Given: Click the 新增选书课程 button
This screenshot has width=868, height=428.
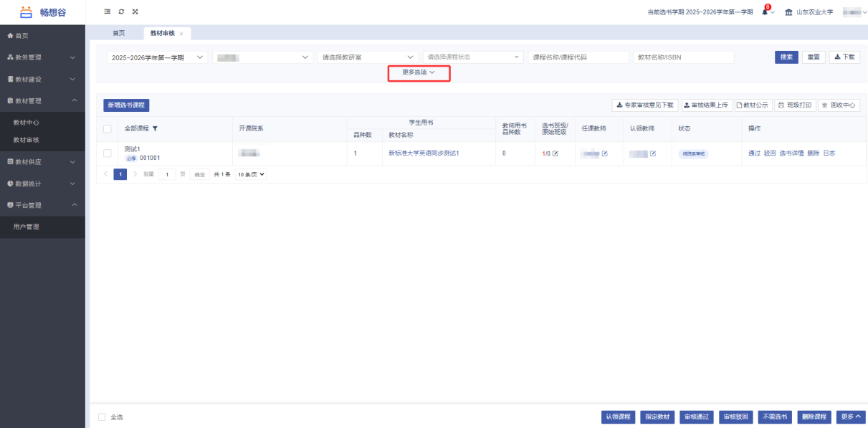Looking at the screenshot, I should (126, 105).
